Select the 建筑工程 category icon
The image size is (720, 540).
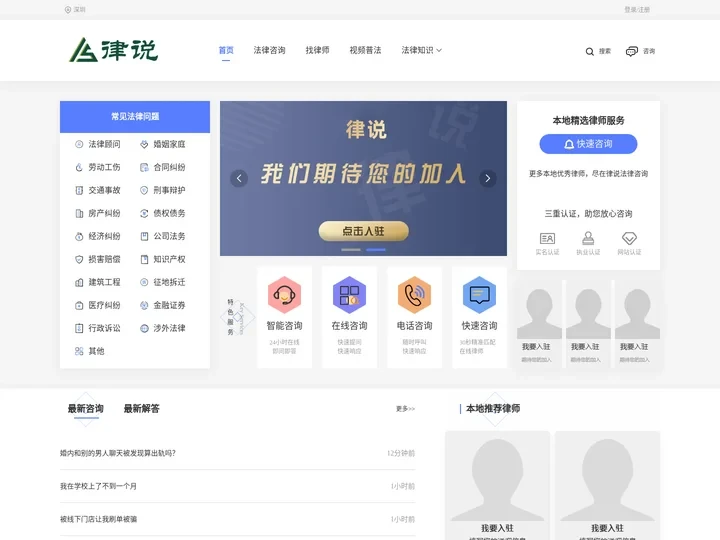[79, 282]
